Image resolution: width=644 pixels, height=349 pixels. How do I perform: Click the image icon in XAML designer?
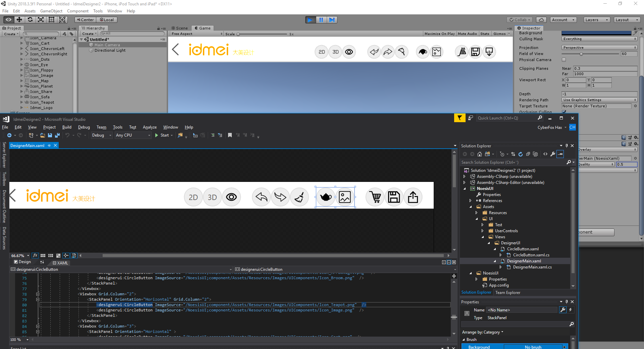(x=345, y=197)
